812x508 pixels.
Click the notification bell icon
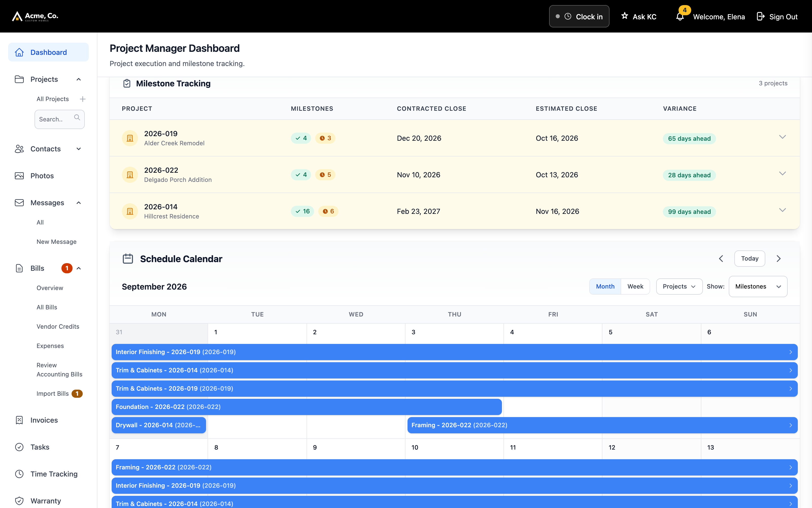(x=680, y=17)
